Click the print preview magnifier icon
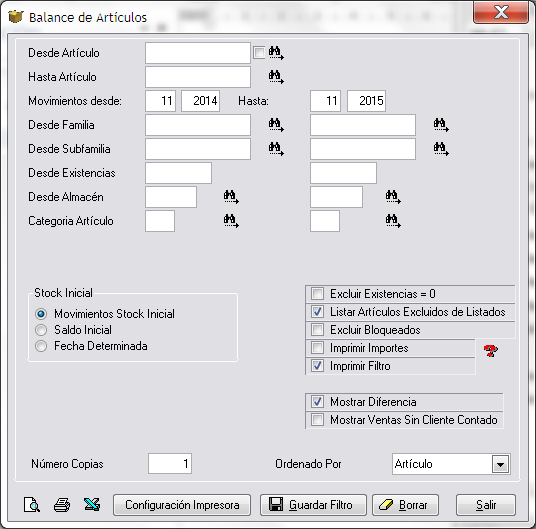Screen dimensions: 536x529 (x=32, y=504)
